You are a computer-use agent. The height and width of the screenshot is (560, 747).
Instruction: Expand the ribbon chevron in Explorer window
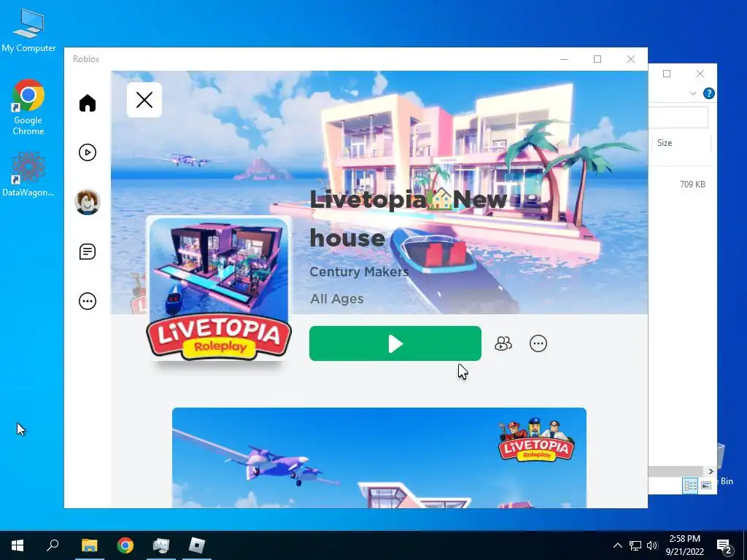click(x=693, y=93)
